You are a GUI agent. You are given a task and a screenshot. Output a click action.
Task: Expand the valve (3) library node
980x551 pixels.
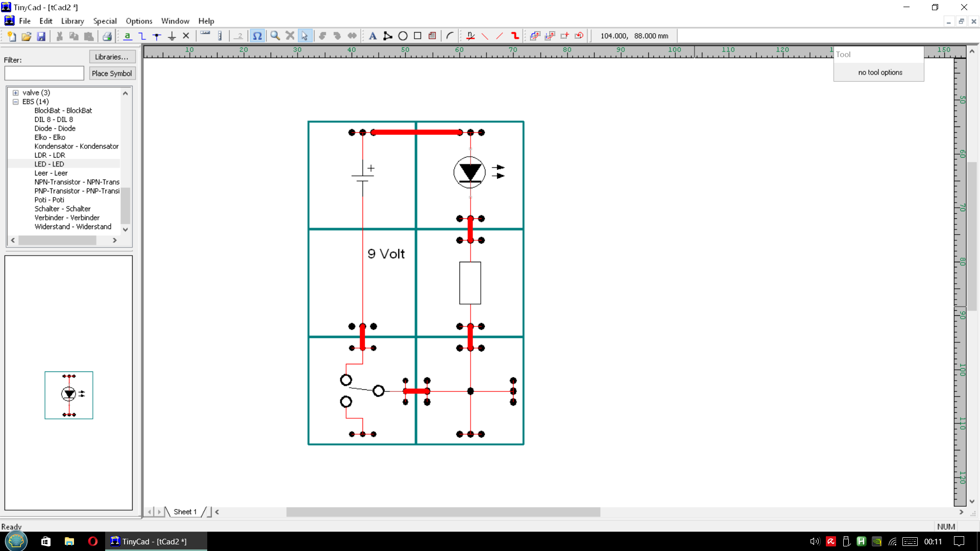(16, 93)
